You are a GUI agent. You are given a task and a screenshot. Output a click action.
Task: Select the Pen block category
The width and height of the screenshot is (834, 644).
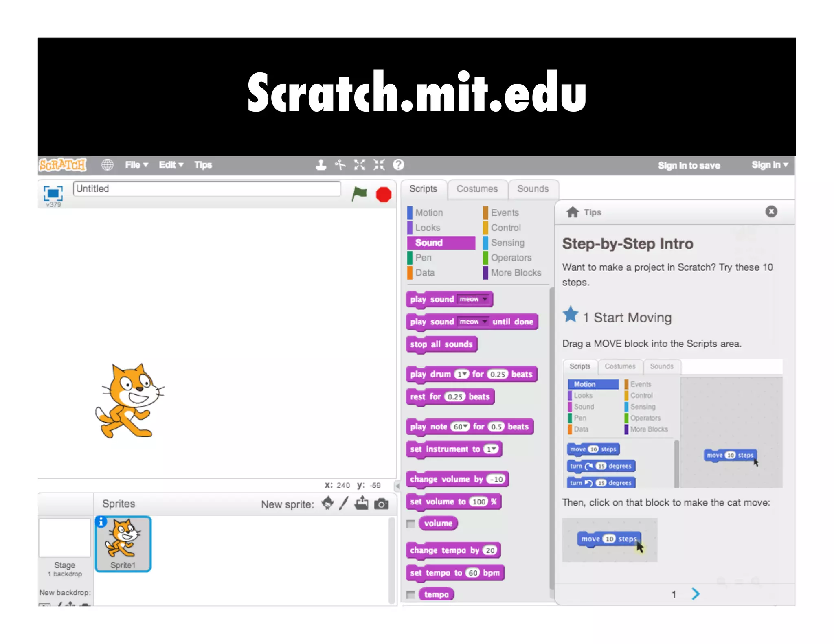pos(441,258)
